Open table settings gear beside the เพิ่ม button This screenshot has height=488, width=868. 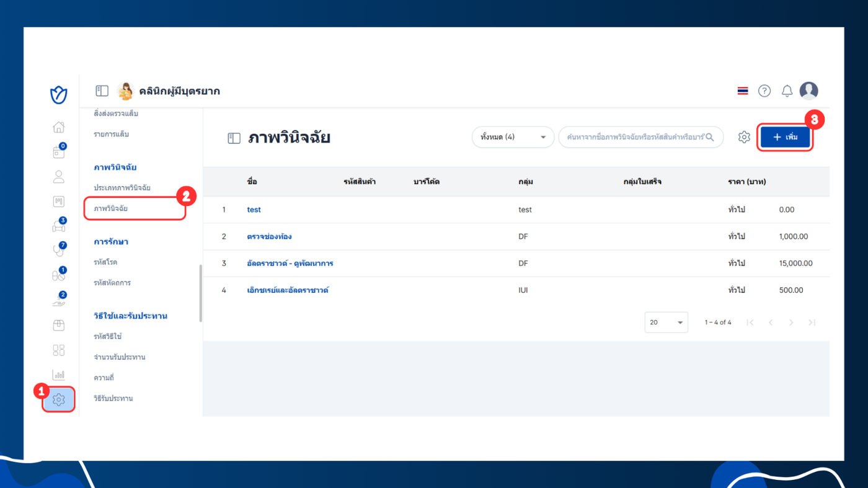[x=744, y=137]
